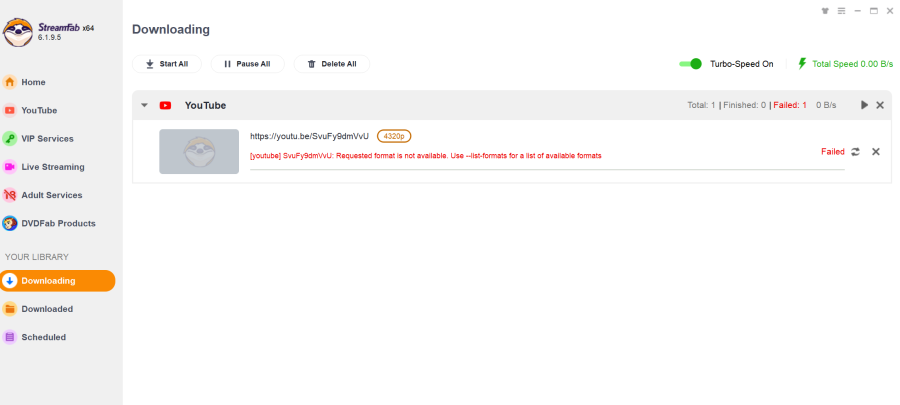Click the green VIP Services key icon
Image resolution: width=900 pixels, height=405 pixels.
coord(9,138)
